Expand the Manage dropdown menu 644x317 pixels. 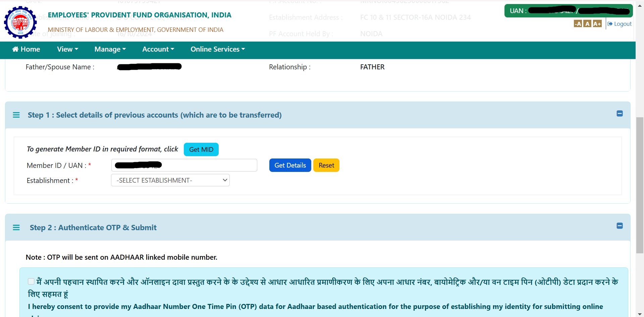pyautogui.click(x=110, y=49)
